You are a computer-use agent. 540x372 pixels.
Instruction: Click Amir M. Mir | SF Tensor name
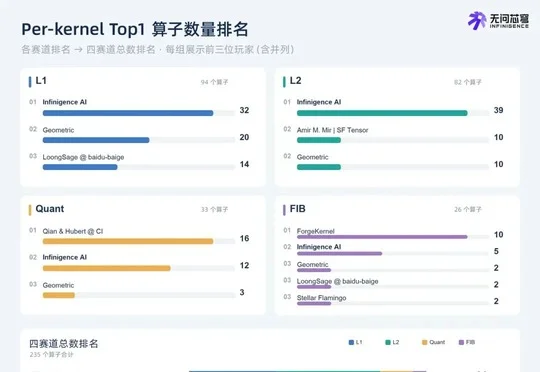[333, 130]
